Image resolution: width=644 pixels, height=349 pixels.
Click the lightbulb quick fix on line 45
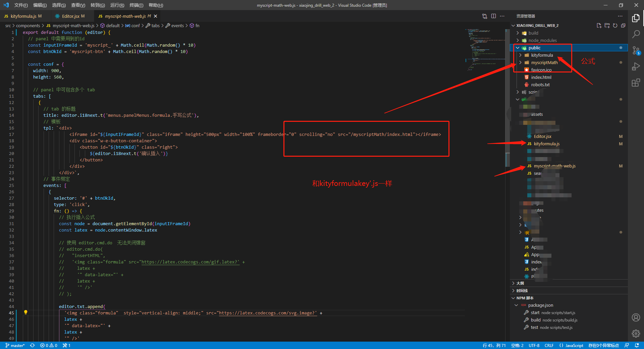(x=26, y=312)
